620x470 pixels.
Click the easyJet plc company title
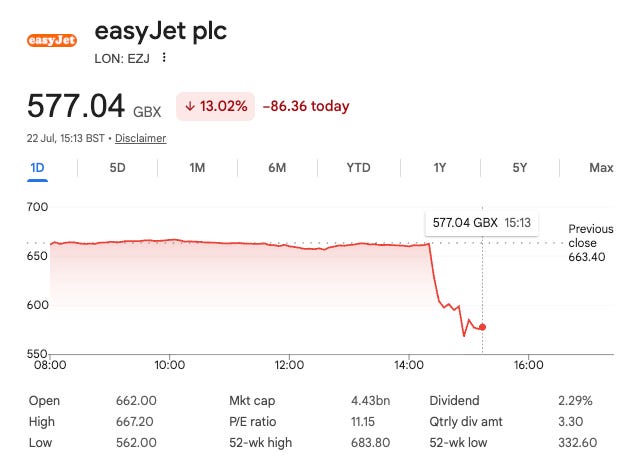(161, 31)
